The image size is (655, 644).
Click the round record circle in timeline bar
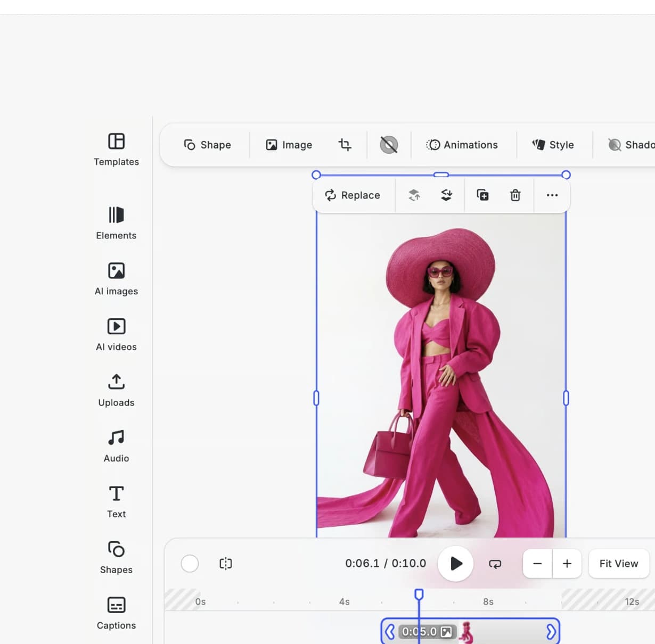[190, 563]
